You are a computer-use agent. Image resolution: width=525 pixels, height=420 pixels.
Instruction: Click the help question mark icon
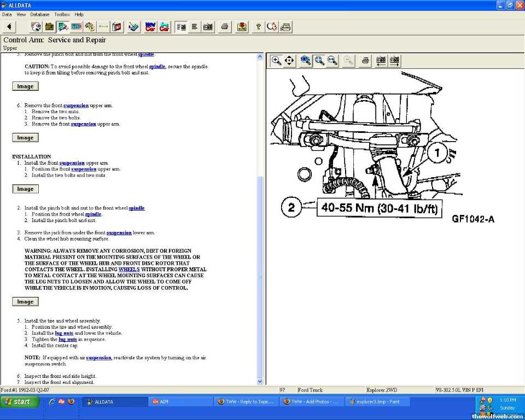(258, 27)
